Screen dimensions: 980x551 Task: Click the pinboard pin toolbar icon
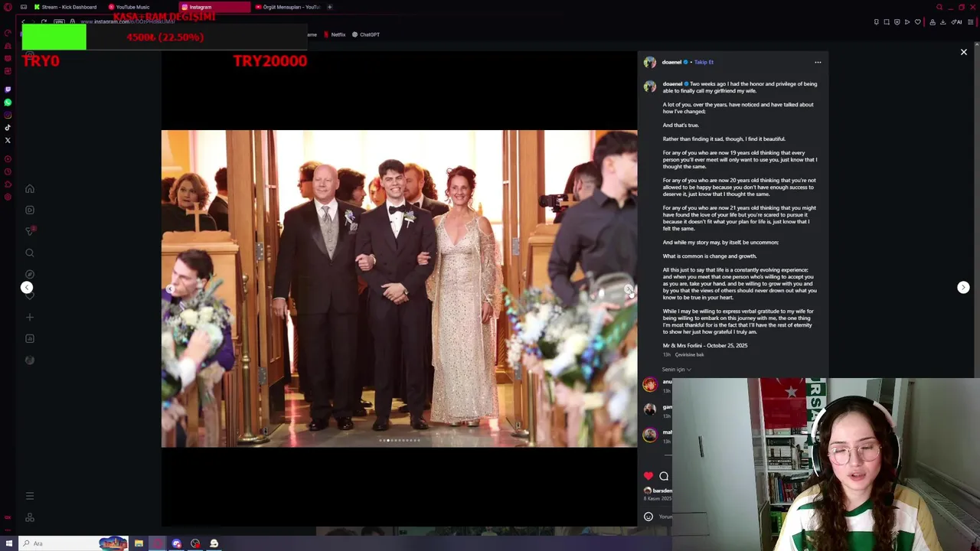point(877,22)
